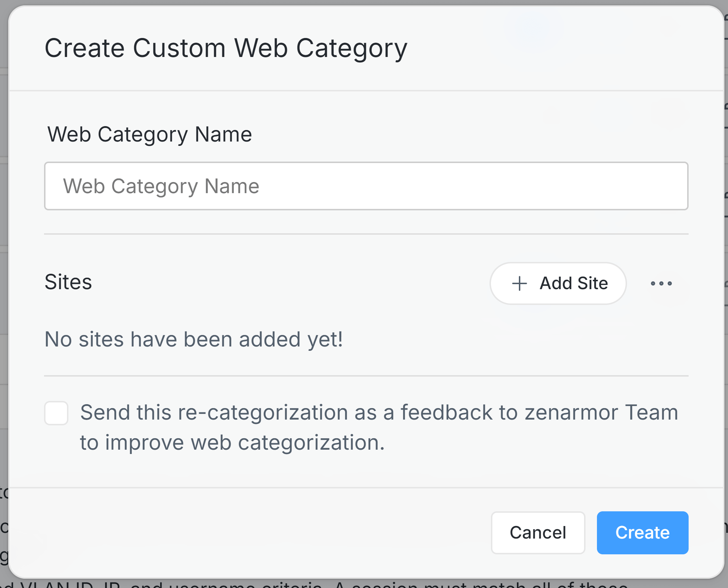This screenshot has width=728, height=588.
Task: Confirm the new category with Create
Action: click(642, 533)
